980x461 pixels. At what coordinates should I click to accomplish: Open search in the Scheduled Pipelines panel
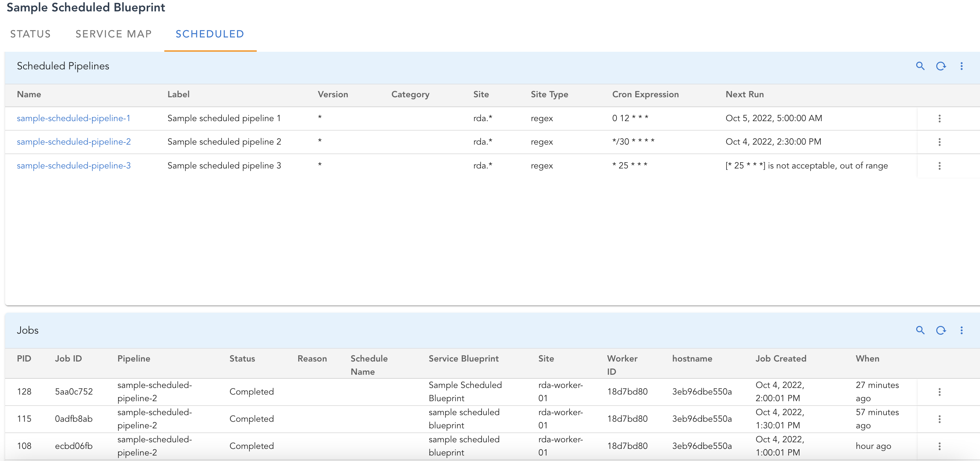921,66
